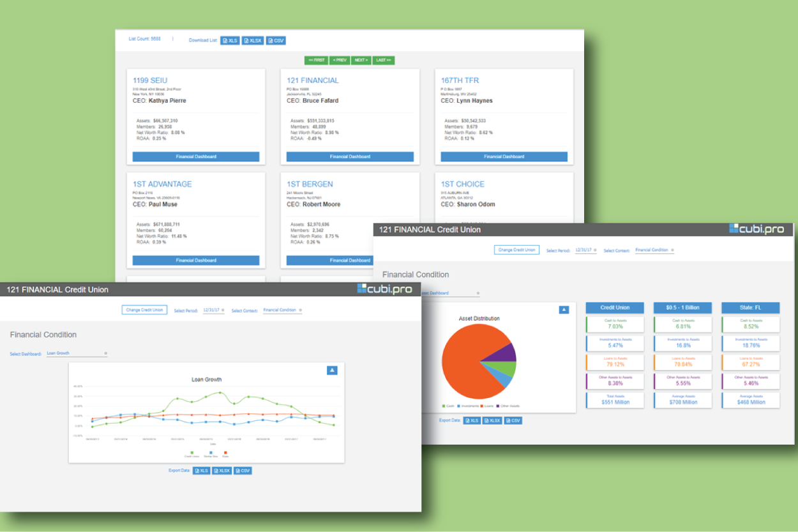Click Credit Union Cash to Assets 7.03% card

click(x=615, y=324)
